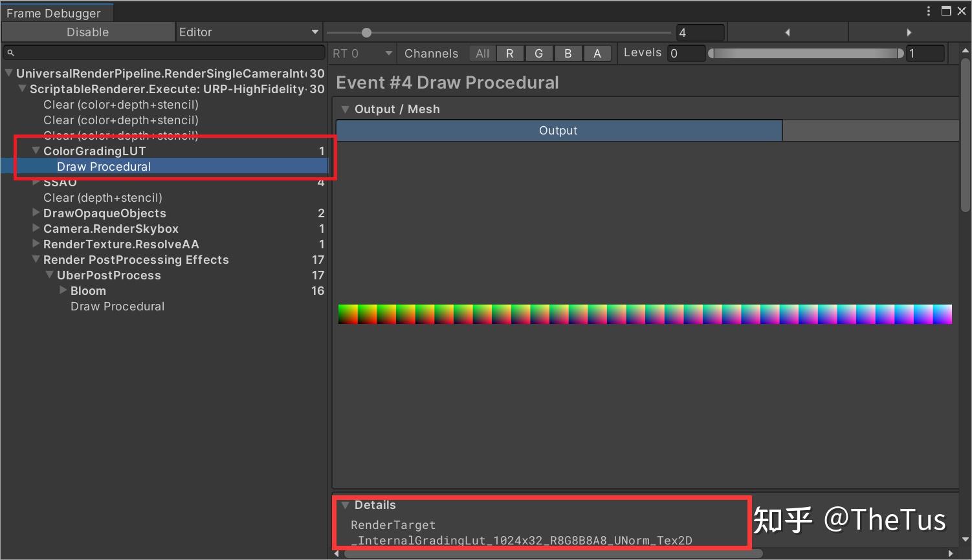Collapse the ColorGradingLUT group
The width and height of the screenshot is (972, 560).
click(36, 151)
